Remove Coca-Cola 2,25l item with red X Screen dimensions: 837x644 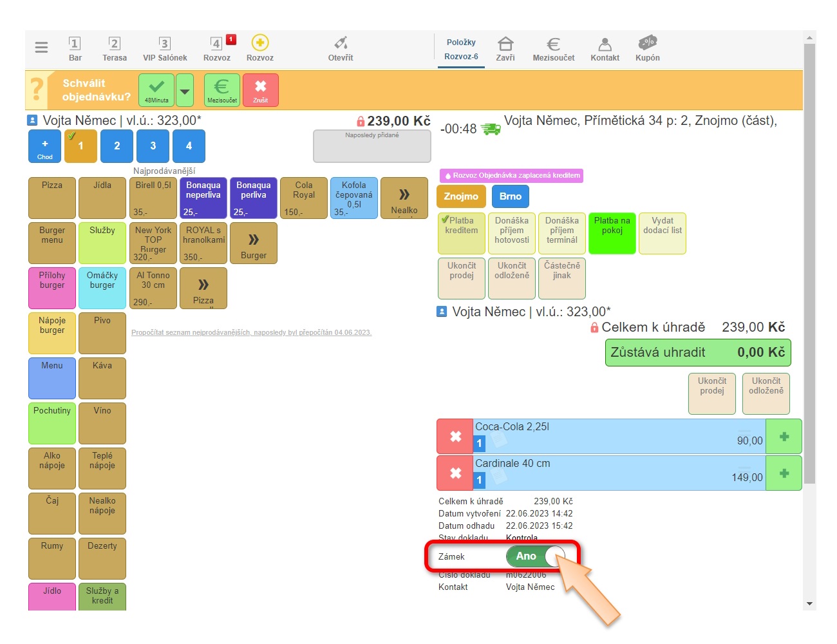(x=455, y=437)
